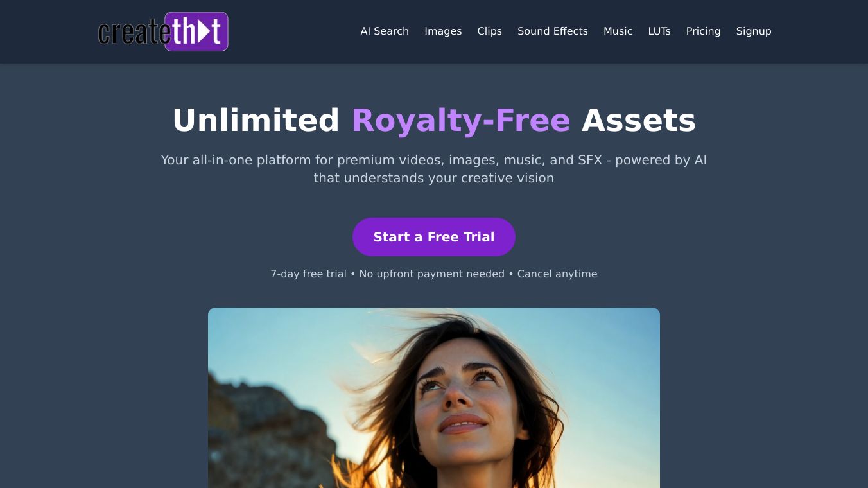Click the Signup link
The width and height of the screenshot is (868, 488).
point(754,31)
